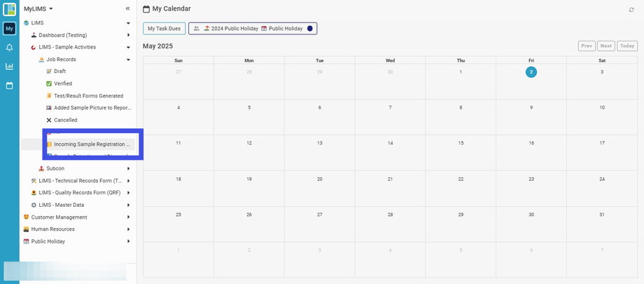644x284 pixels.
Task: Click the Subcon icon
Action: pyautogui.click(x=41, y=168)
